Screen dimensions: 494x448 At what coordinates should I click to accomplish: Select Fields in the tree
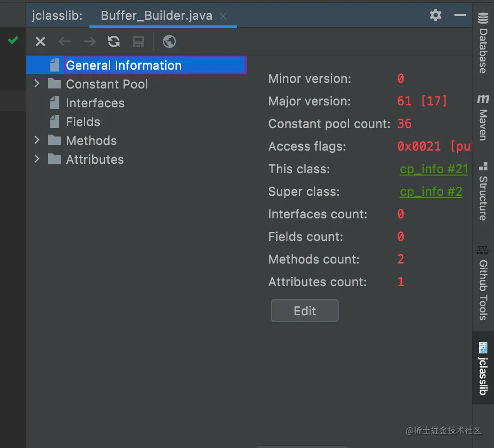[83, 122]
